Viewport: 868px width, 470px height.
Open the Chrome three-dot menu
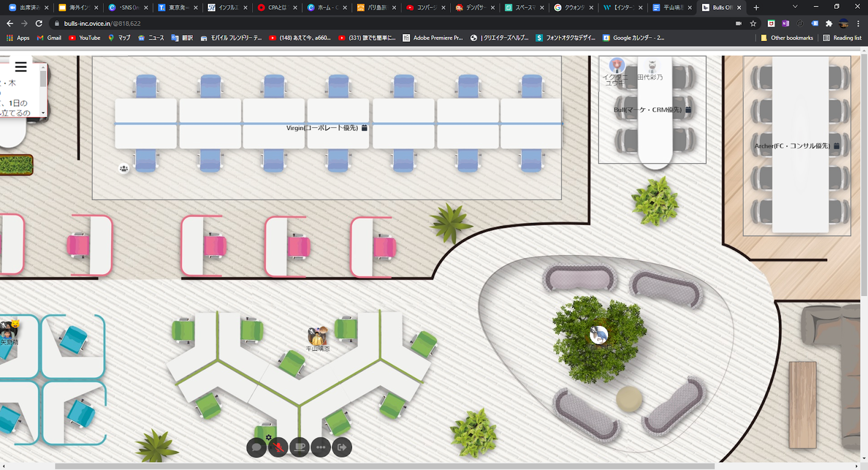tap(859, 23)
